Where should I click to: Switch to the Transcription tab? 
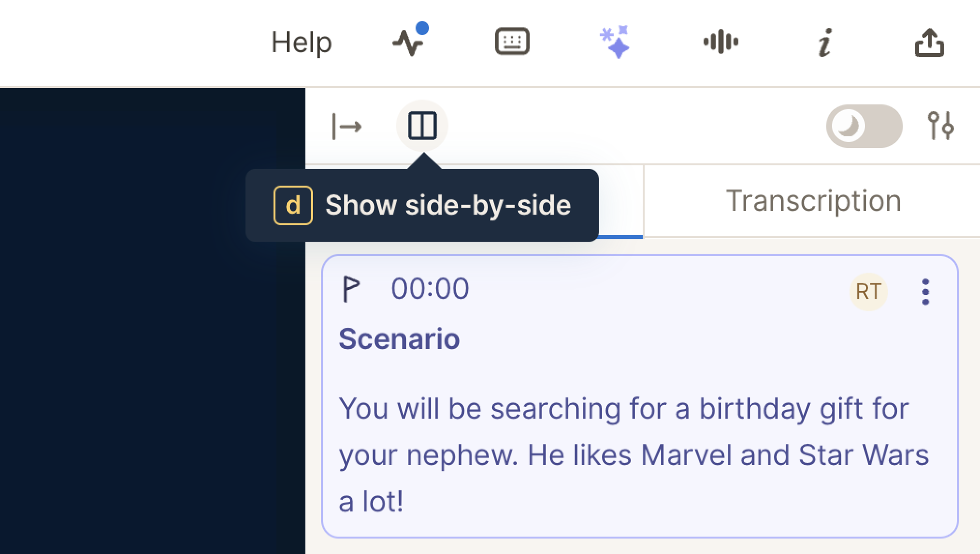click(x=813, y=201)
